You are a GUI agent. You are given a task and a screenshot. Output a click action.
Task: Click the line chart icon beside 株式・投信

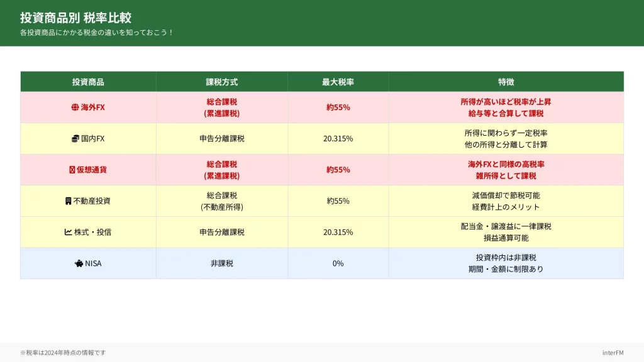coord(68,232)
